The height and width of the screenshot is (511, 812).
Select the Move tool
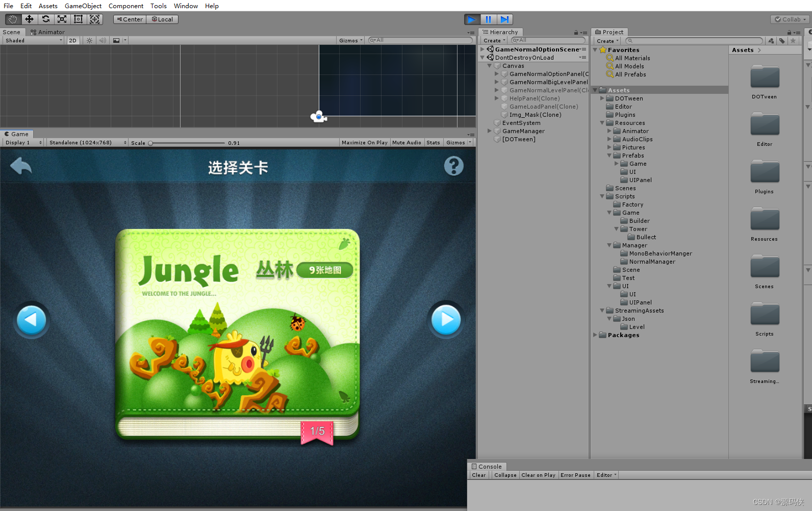click(x=29, y=19)
